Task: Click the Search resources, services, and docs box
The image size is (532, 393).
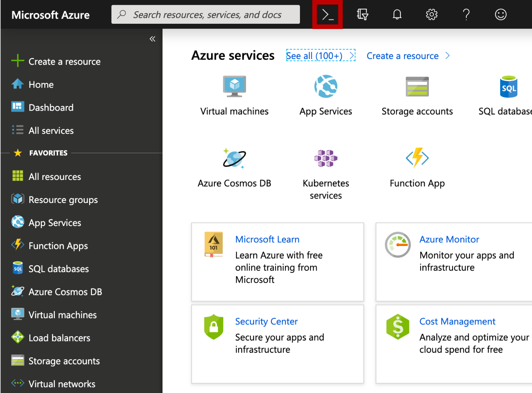Action: 206,15
